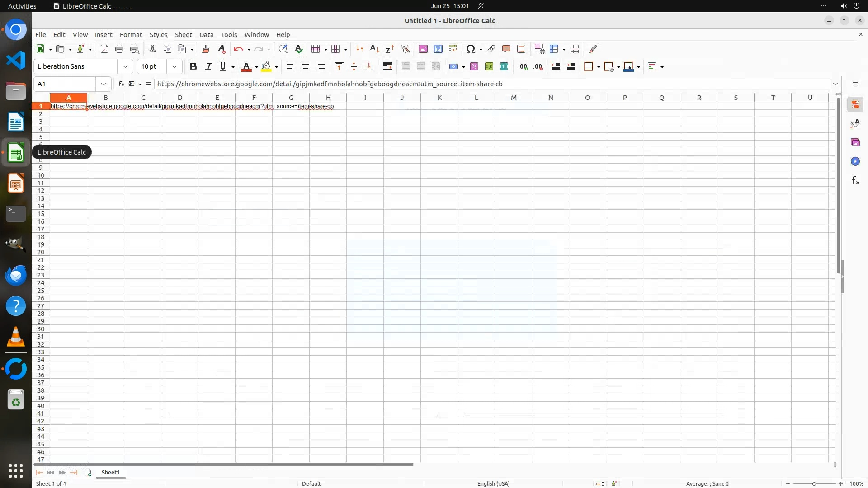Open the Data menu
The height and width of the screenshot is (488, 868).
tap(206, 35)
